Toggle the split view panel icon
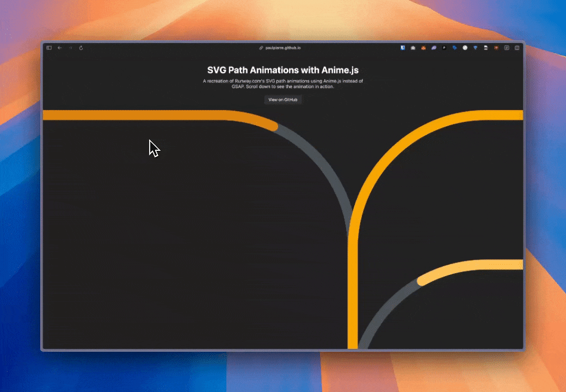 (x=517, y=48)
